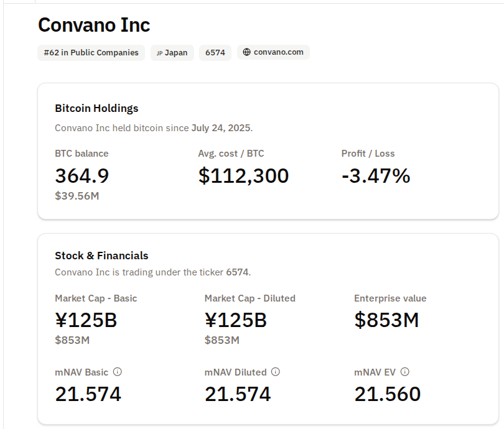Click the 6574 ticker badge under the title
This screenshot has height=429, width=504.
[x=215, y=53]
